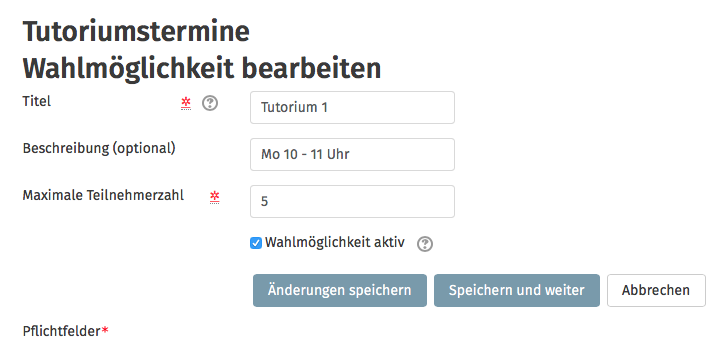
Task: Select the Maximale Teilnehmerzahl input showing 5
Action: click(x=352, y=202)
